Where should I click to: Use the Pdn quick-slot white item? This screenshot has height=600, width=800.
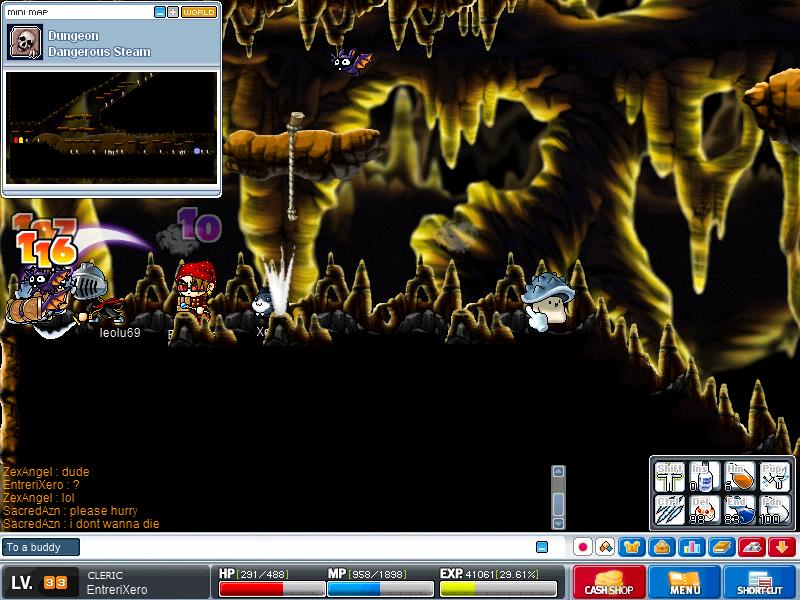774,510
